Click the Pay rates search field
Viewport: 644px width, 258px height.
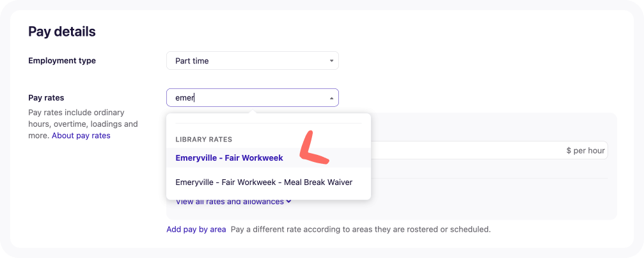pyautogui.click(x=252, y=98)
